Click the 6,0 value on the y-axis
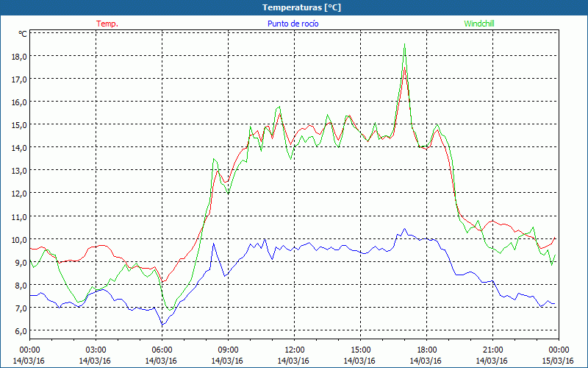588x368 pixels. point(21,331)
